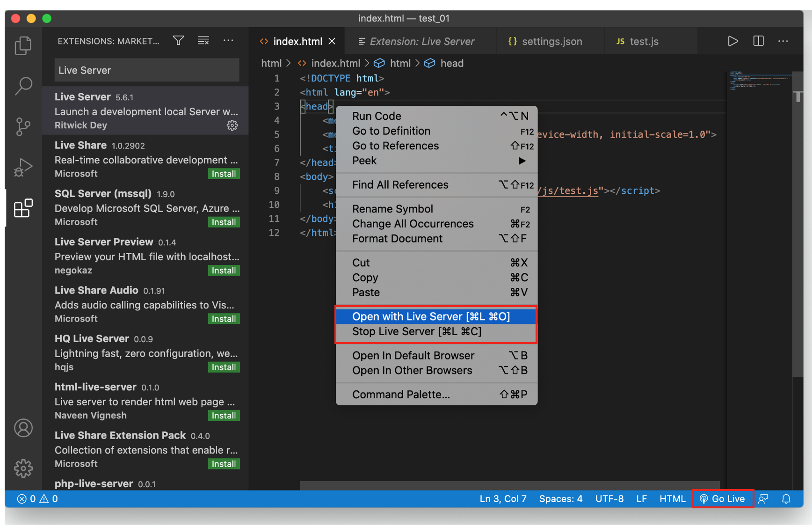812x527 pixels.
Task: Click the Live Share status bar icon
Action: [x=763, y=499]
